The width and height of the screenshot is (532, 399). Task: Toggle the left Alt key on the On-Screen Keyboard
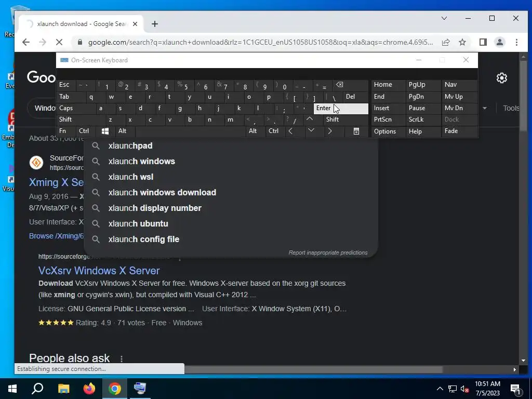[x=126, y=131]
